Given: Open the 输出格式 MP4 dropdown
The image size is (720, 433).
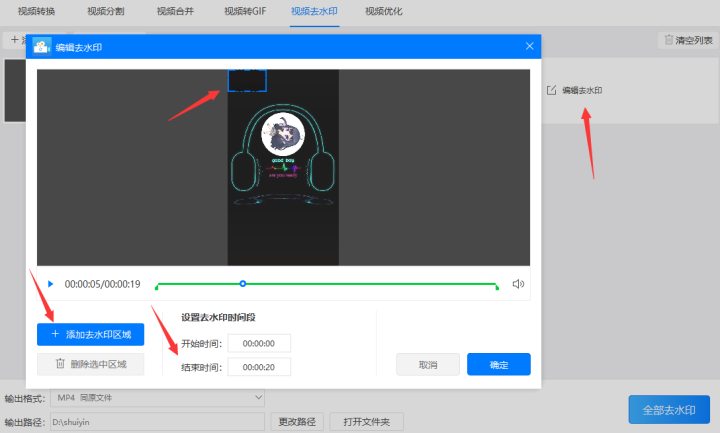Looking at the screenshot, I should tap(158, 398).
